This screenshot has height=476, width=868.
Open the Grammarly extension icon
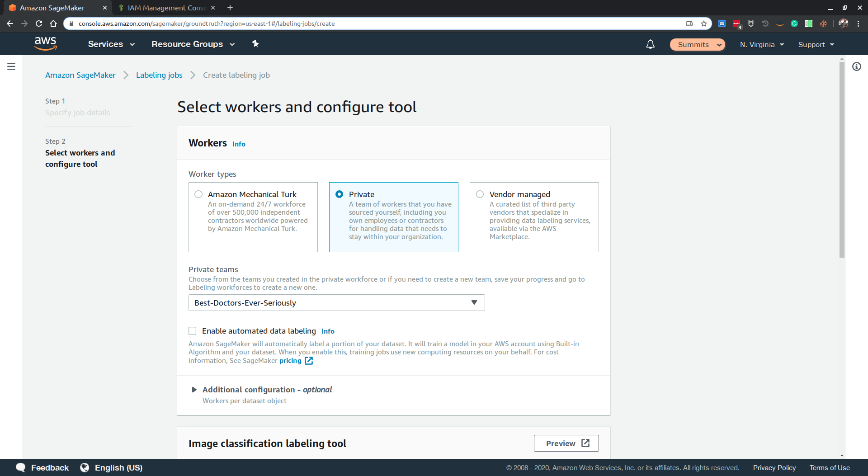[x=794, y=24]
